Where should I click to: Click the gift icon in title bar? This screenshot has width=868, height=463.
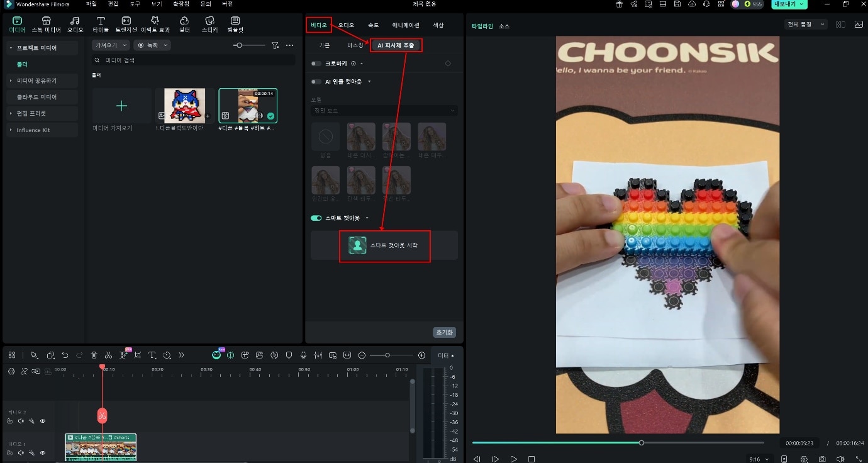pos(619,4)
